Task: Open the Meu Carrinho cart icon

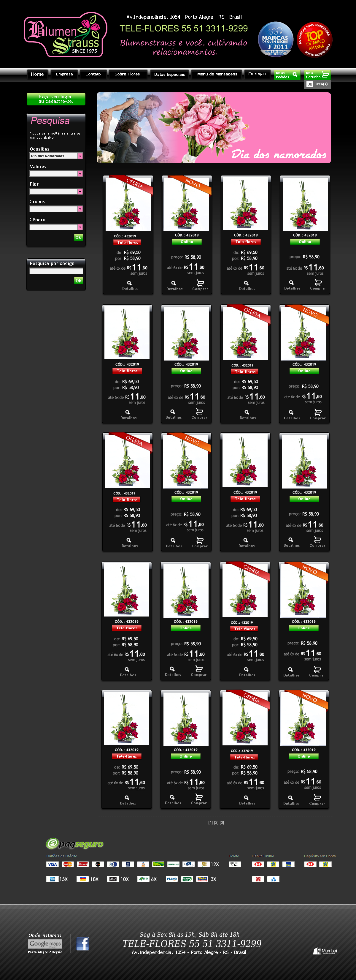Action: pyautogui.click(x=325, y=75)
